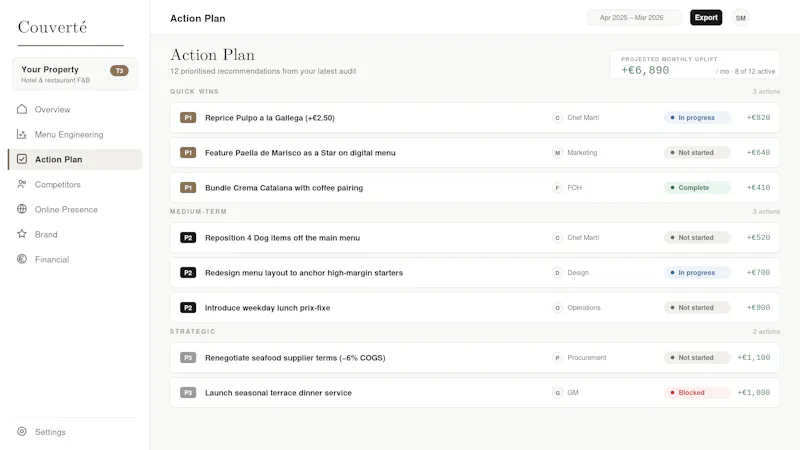Screen dimensions: 800x450
Task: Click the GM owner avatar G
Action: coord(557,393)
